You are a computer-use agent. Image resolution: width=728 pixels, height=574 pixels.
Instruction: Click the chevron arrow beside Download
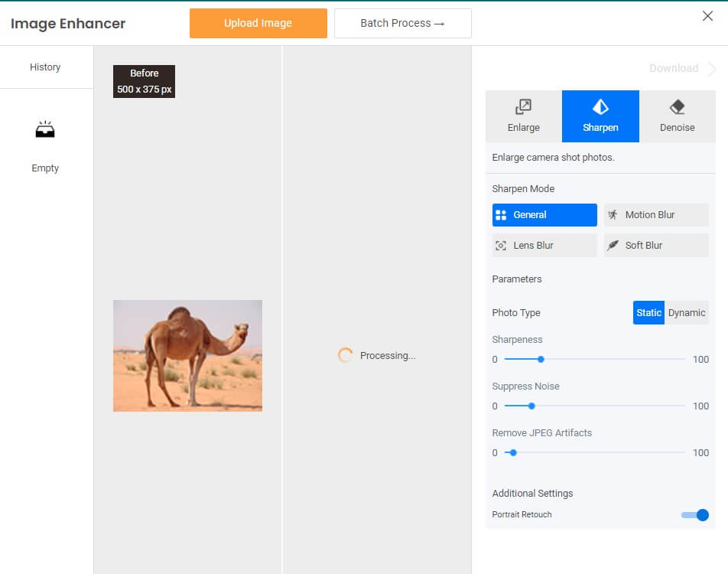[712, 69]
